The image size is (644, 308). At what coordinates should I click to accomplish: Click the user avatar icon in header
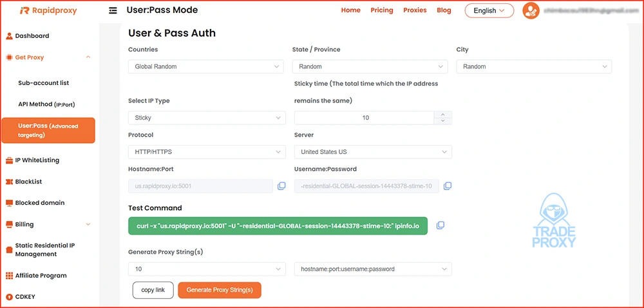click(531, 10)
